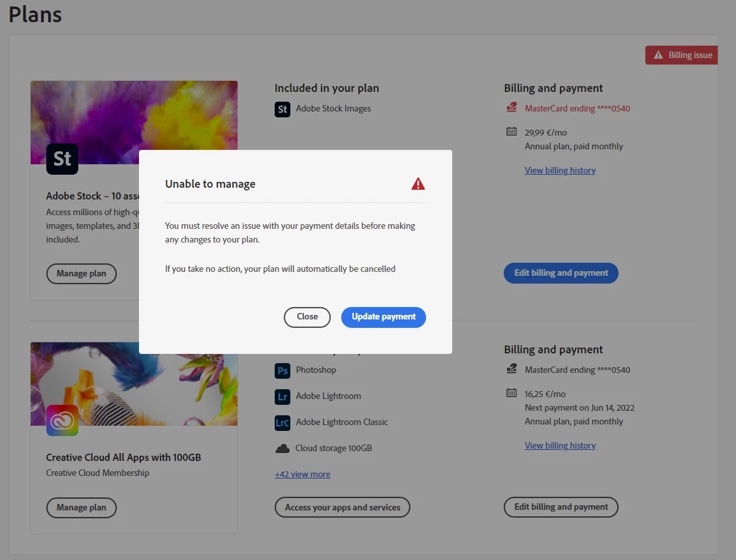This screenshot has width=736, height=560.
Task: Click the Plans page heading
Action: click(35, 14)
